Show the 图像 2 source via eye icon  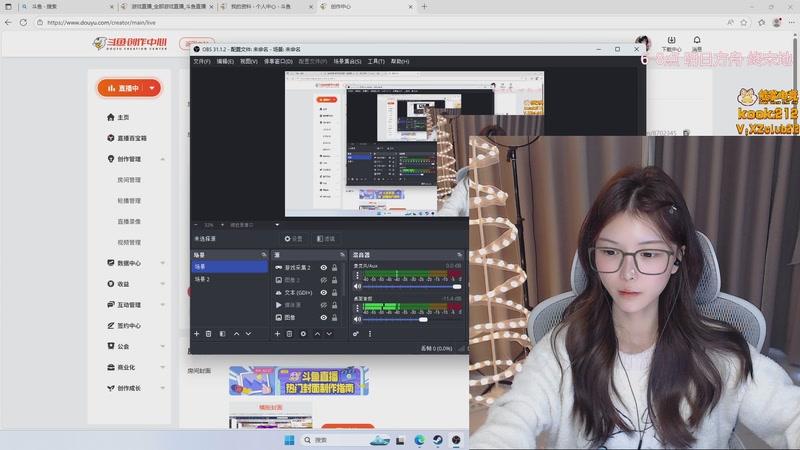323,280
